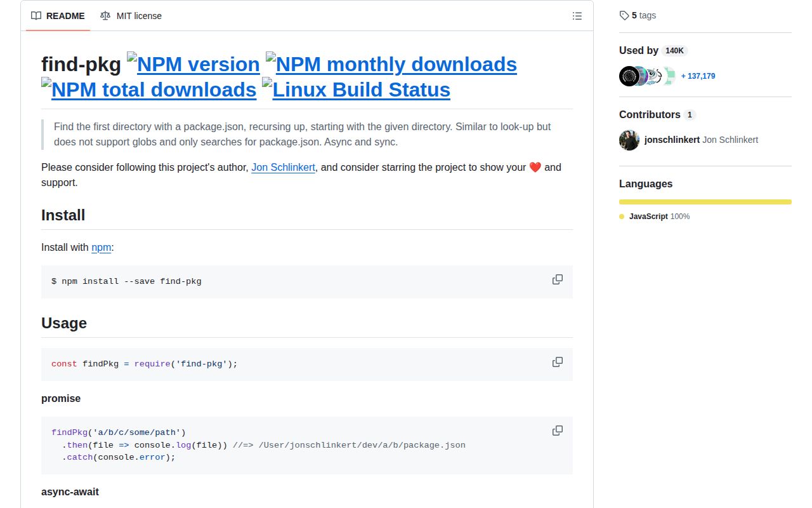
Task: Click the Languages heading
Action: click(646, 184)
